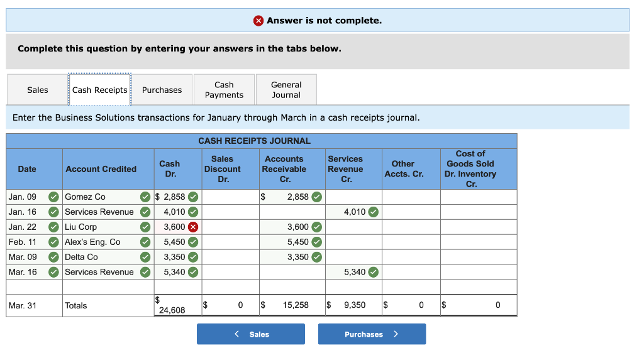Click green checkmark next to 5,340 cash

tap(193, 272)
